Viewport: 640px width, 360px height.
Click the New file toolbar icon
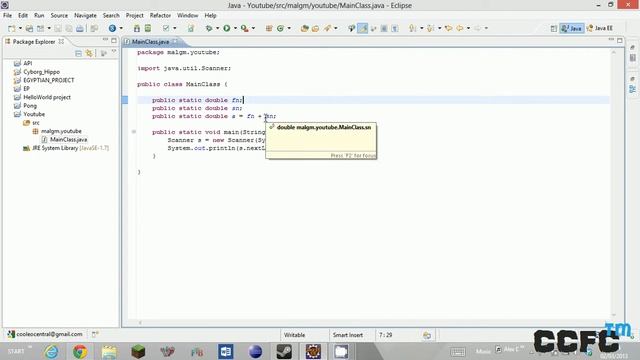coord(11,28)
